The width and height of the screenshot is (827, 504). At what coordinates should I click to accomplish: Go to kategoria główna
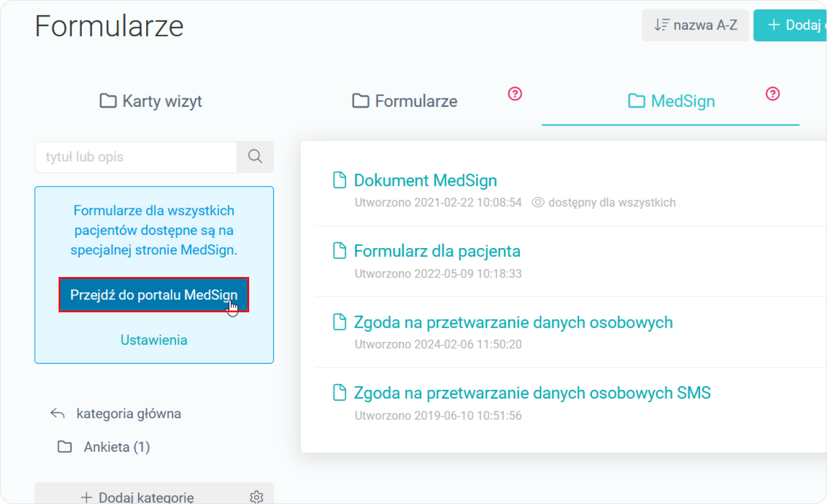coord(129,414)
